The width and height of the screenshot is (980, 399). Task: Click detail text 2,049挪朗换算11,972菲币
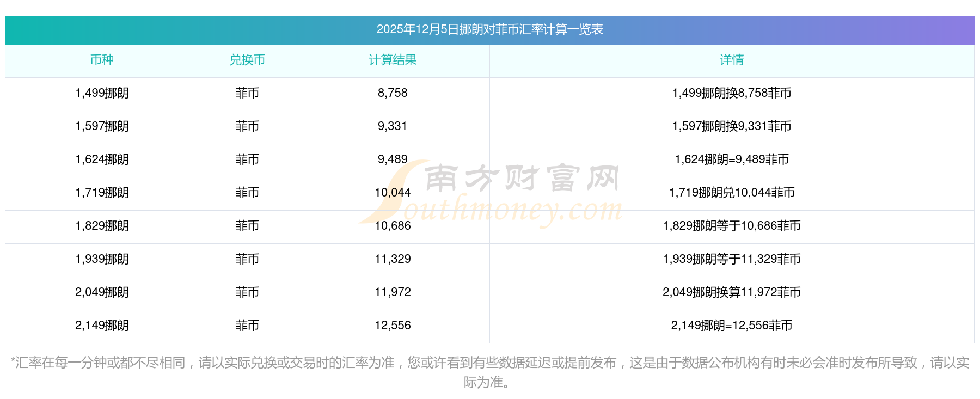pyautogui.click(x=732, y=292)
